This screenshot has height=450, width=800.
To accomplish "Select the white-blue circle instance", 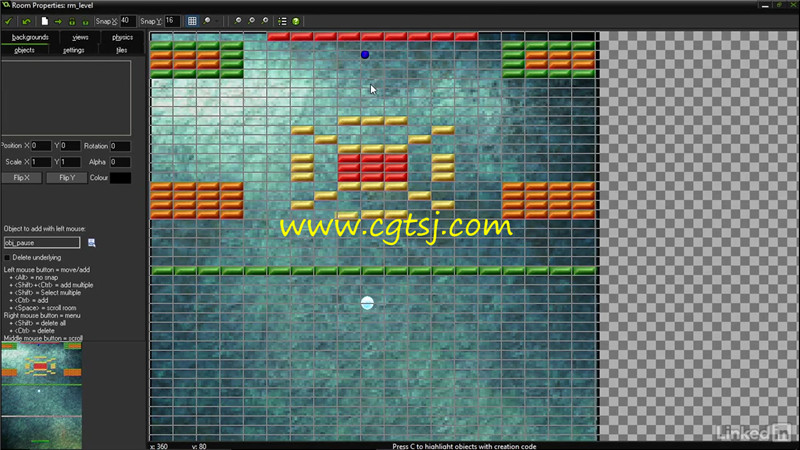I will click(367, 303).
